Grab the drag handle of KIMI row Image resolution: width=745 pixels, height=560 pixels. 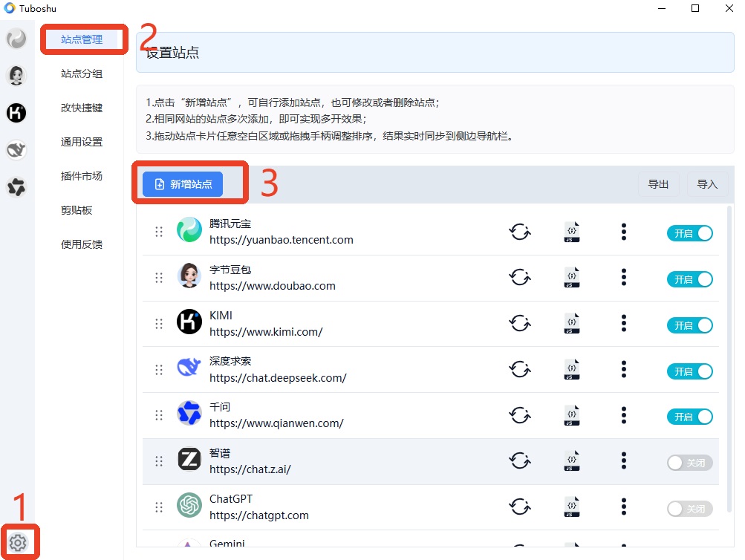[159, 324]
